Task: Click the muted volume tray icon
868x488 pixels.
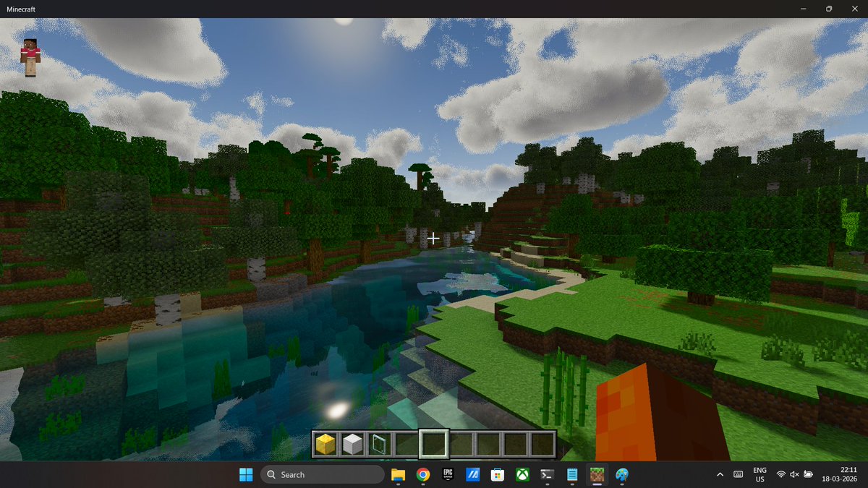Action: (x=795, y=474)
